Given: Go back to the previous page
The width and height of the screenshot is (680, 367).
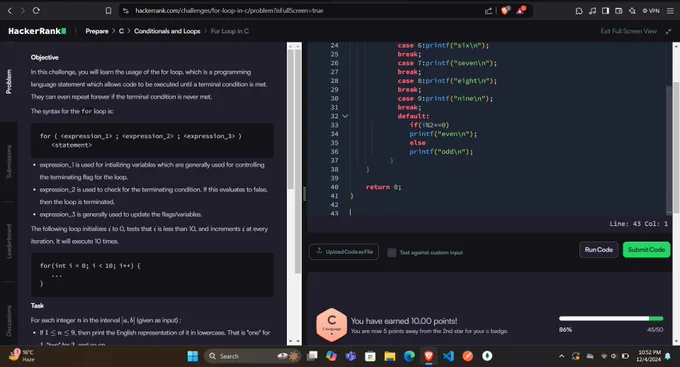Looking at the screenshot, I should [x=10, y=10].
